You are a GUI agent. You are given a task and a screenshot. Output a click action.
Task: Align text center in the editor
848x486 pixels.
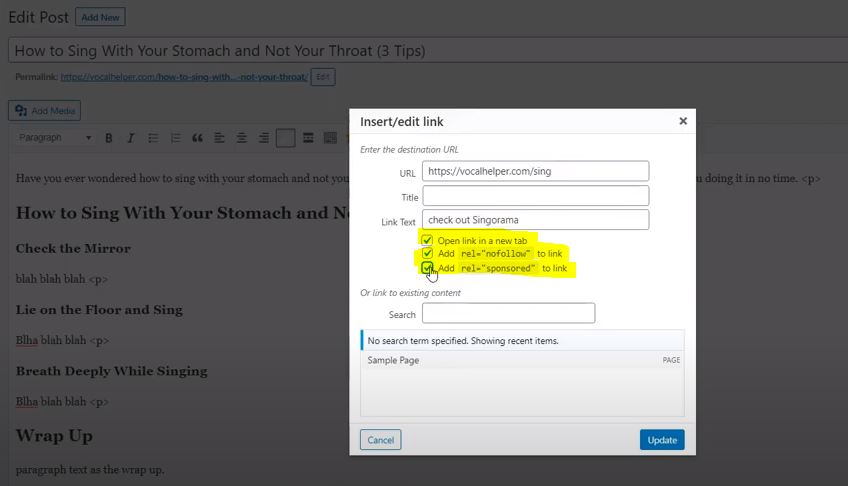(241, 138)
